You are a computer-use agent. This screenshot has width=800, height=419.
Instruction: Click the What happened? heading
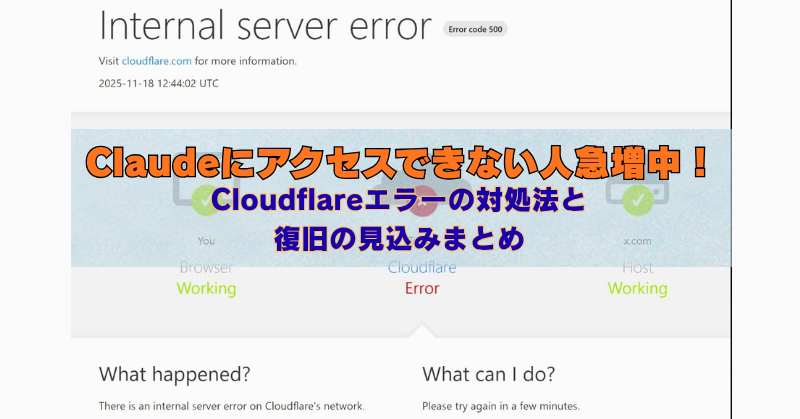click(174, 374)
